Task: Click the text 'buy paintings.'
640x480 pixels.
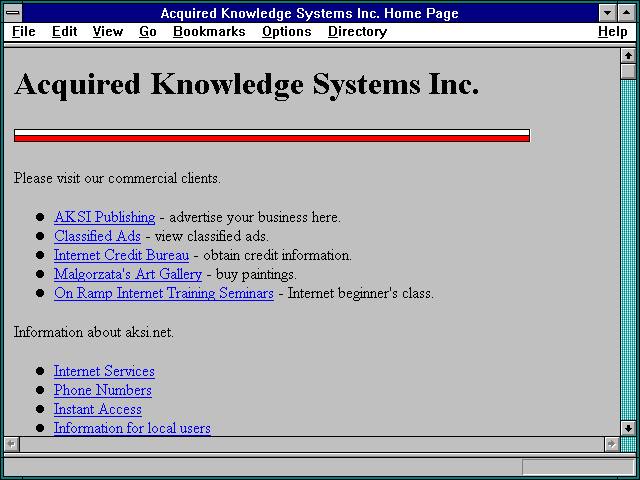Action: 256,274
